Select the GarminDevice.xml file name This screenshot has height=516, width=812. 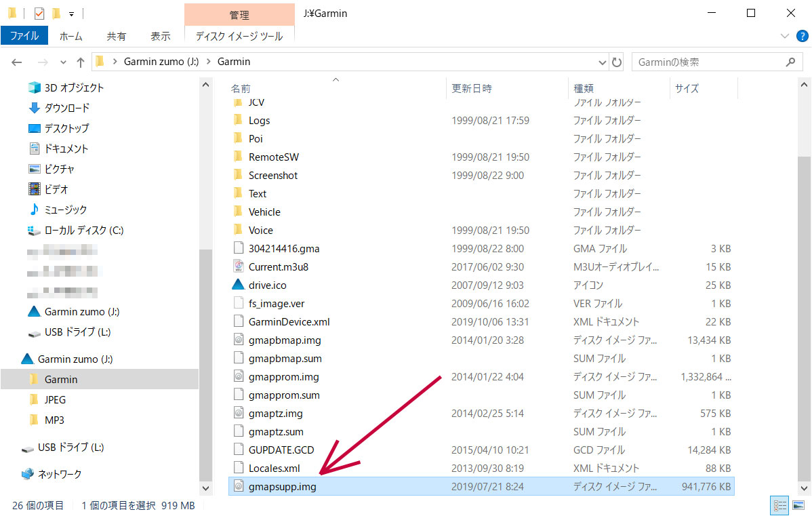point(289,321)
